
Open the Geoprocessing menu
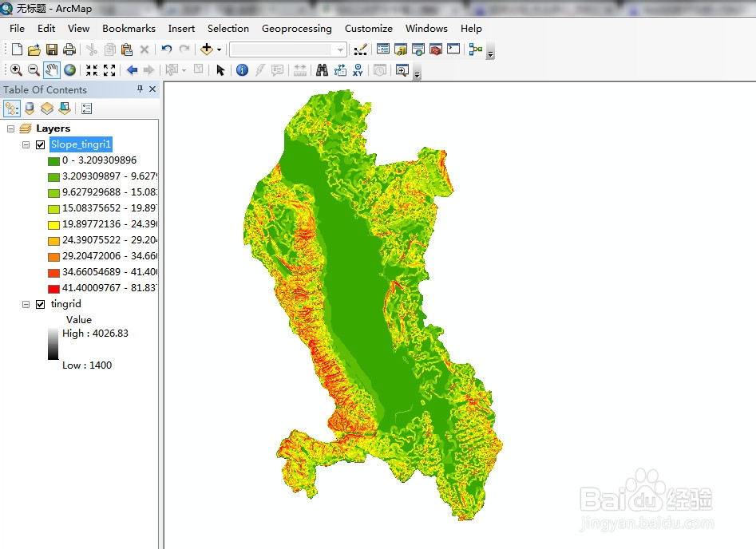tap(296, 29)
